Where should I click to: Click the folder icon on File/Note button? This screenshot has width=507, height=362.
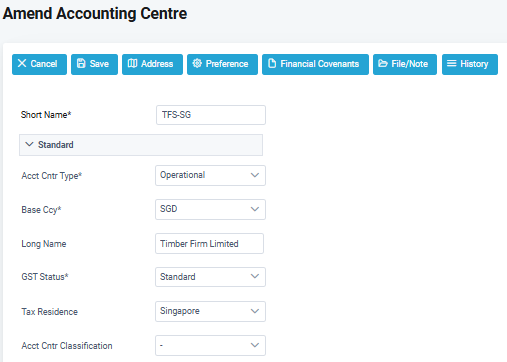pyautogui.click(x=383, y=63)
